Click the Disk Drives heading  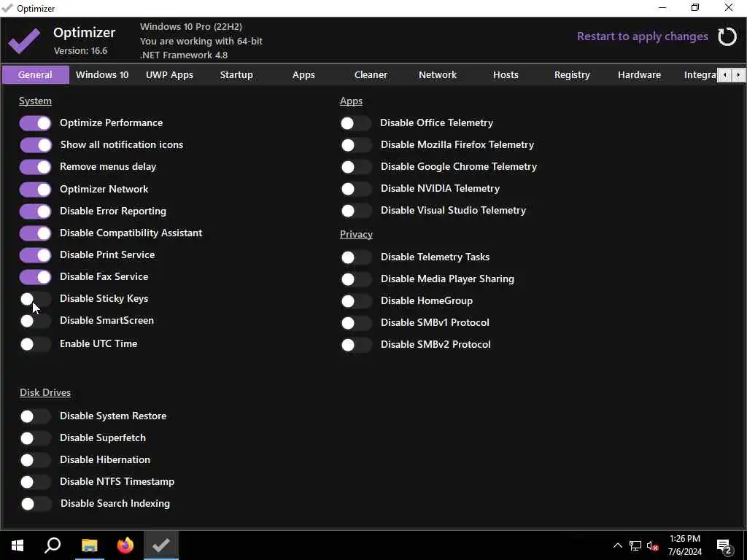[x=45, y=392]
